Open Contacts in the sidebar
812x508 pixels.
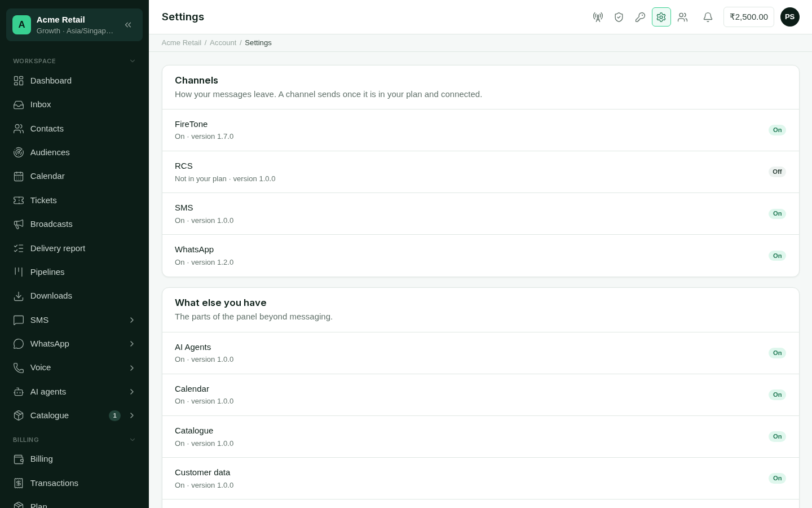[x=74, y=129]
